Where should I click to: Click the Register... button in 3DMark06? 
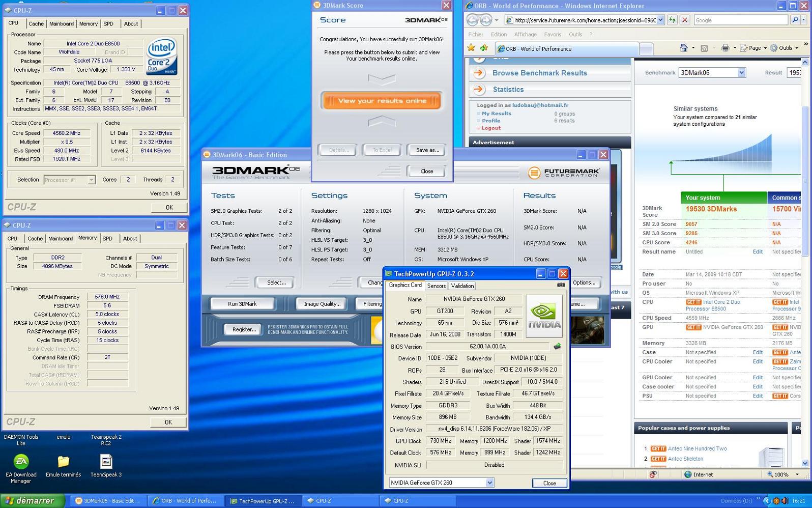tap(244, 329)
